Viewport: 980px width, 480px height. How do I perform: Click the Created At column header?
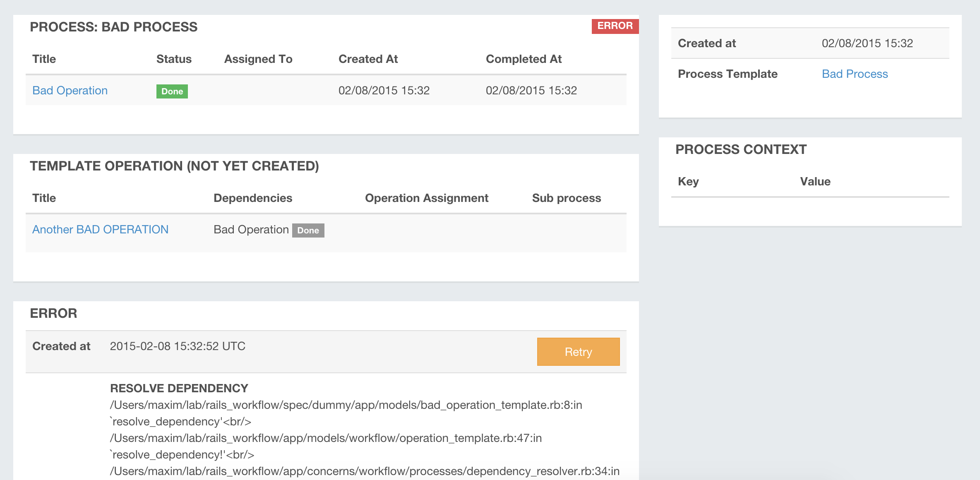click(368, 59)
